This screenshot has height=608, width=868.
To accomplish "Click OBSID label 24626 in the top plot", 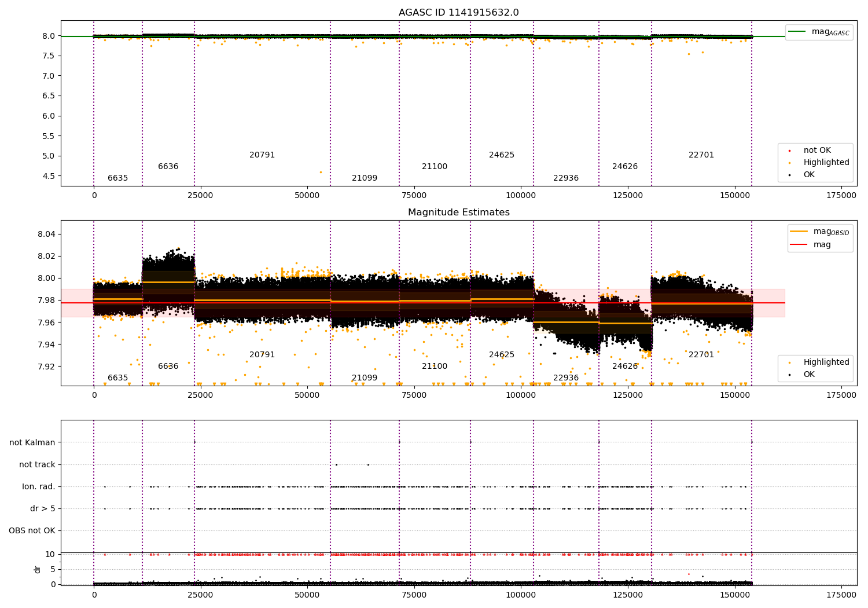I will [x=625, y=167].
